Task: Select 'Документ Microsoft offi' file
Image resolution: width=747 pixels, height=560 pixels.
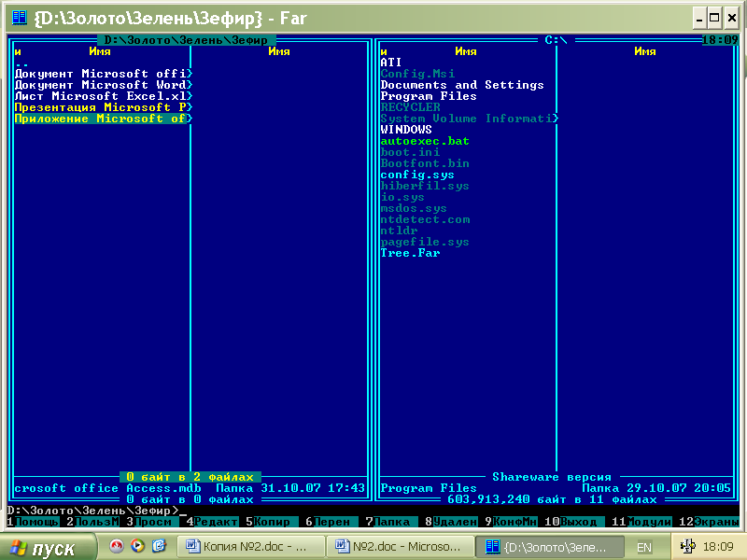Action: point(103,74)
